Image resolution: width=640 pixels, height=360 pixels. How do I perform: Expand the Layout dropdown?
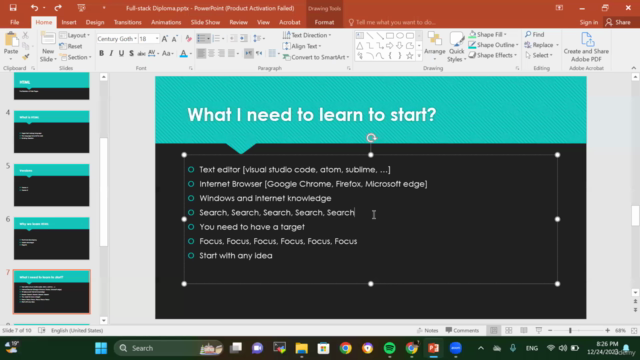75,35
